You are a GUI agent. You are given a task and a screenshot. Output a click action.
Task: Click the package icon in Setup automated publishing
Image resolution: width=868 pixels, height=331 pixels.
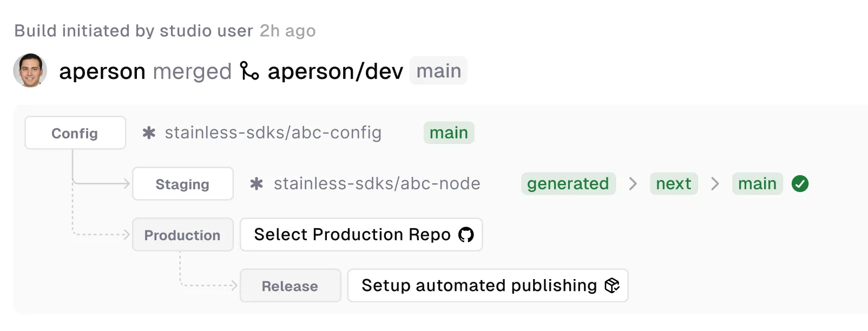coord(611,286)
